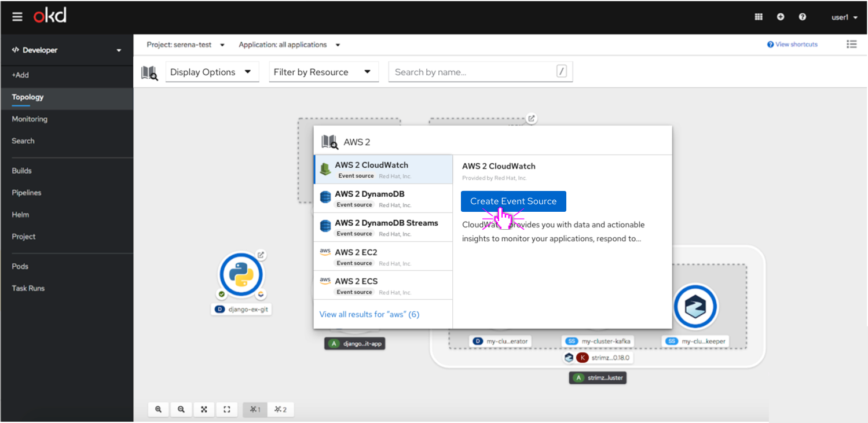Click the django-ex-git Python node
Image resolution: width=868 pixels, height=423 pixels.
coord(241,275)
